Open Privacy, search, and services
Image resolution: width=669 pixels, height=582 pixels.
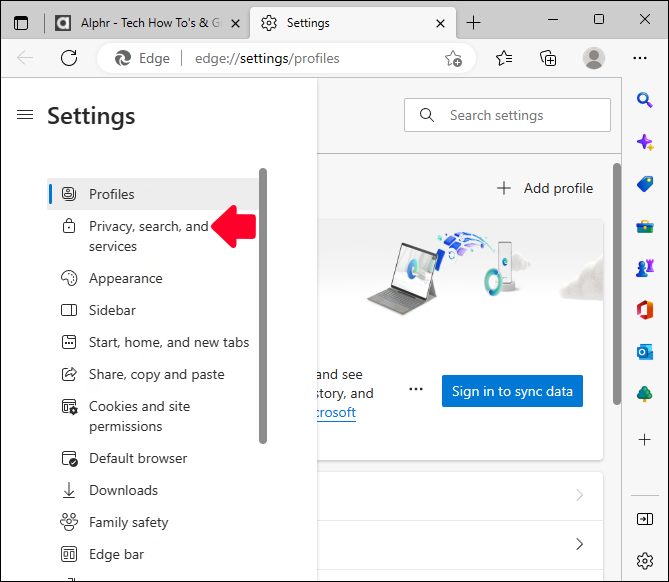153,236
